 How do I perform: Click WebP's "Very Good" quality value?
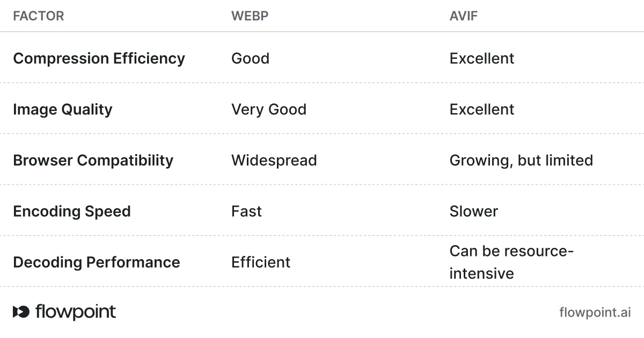(x=269, y=109)
